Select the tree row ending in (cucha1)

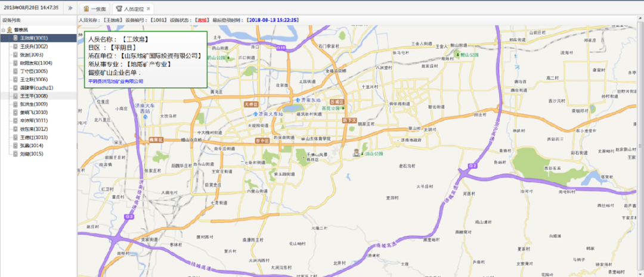(x=39, y=88)
